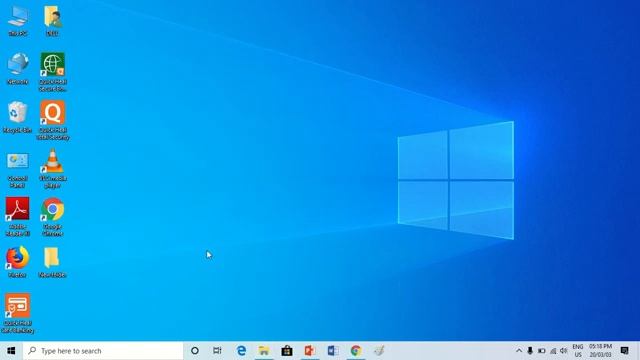The height and width of the screenshot is (360, 640).
Task: Select the user folder desktop icon
Action: tap(52, 21)
